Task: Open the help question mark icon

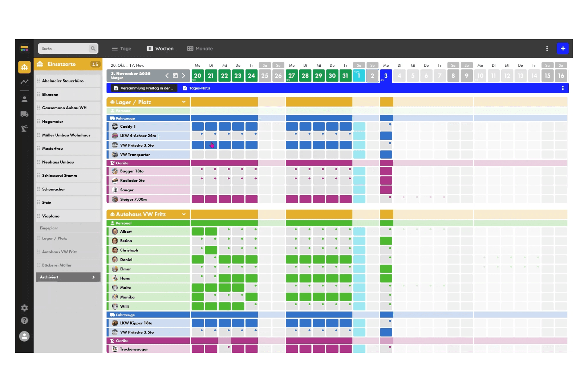Action: pyautogui.click(x=24, y=320)
